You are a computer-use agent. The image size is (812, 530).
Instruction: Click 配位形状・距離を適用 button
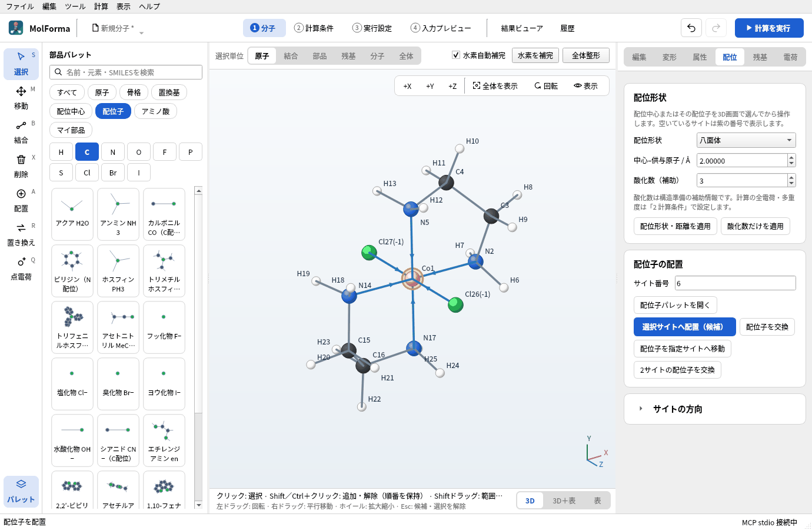coord(675,226)
